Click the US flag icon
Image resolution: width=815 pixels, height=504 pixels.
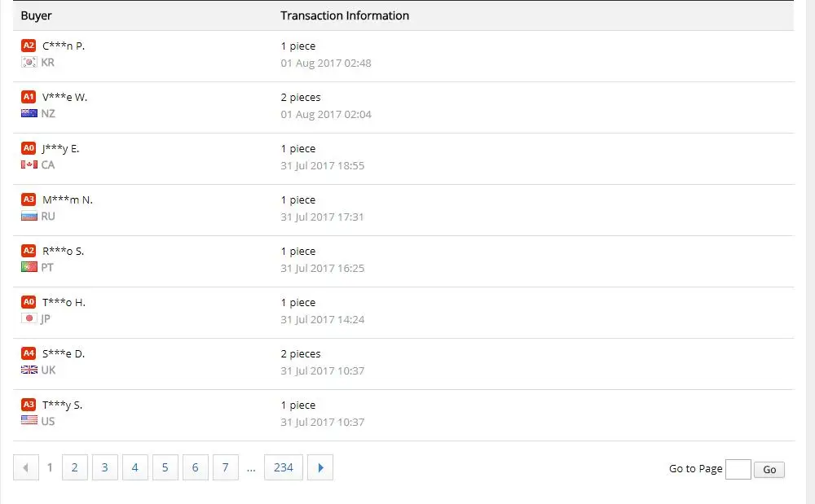coord(29,422)
